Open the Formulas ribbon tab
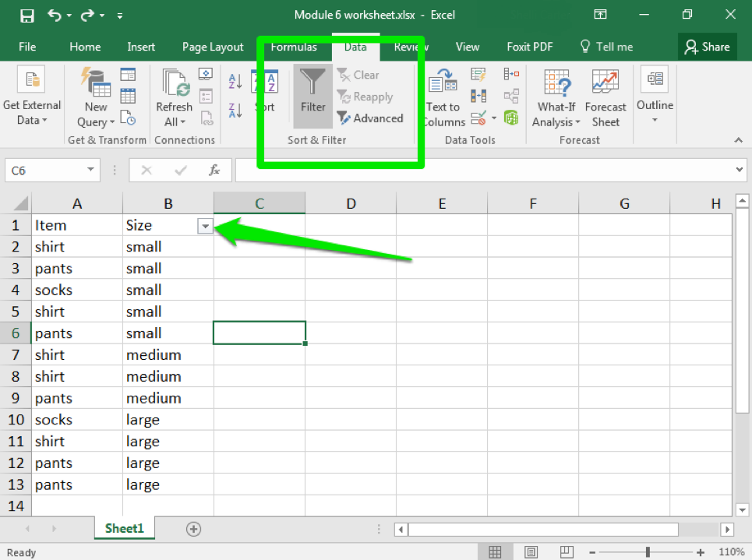752x560 pixels. click(294, 47)
